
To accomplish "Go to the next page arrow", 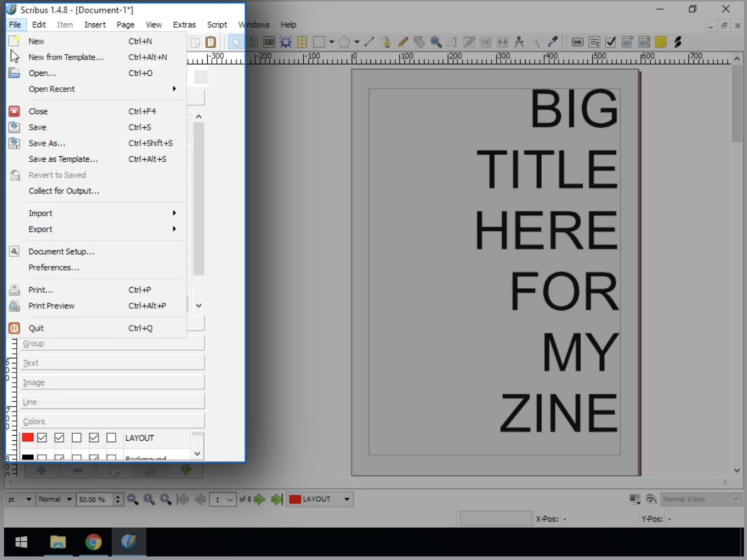I will pos(260,499).
